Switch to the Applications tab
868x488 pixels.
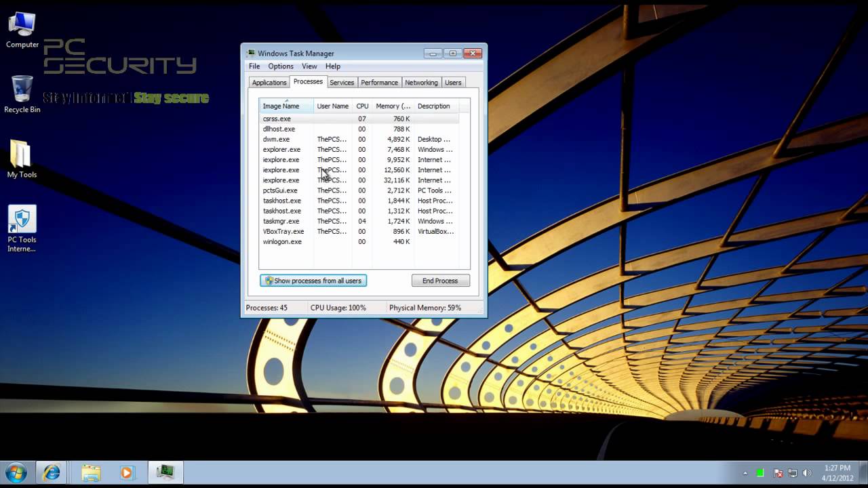(269, 83)
